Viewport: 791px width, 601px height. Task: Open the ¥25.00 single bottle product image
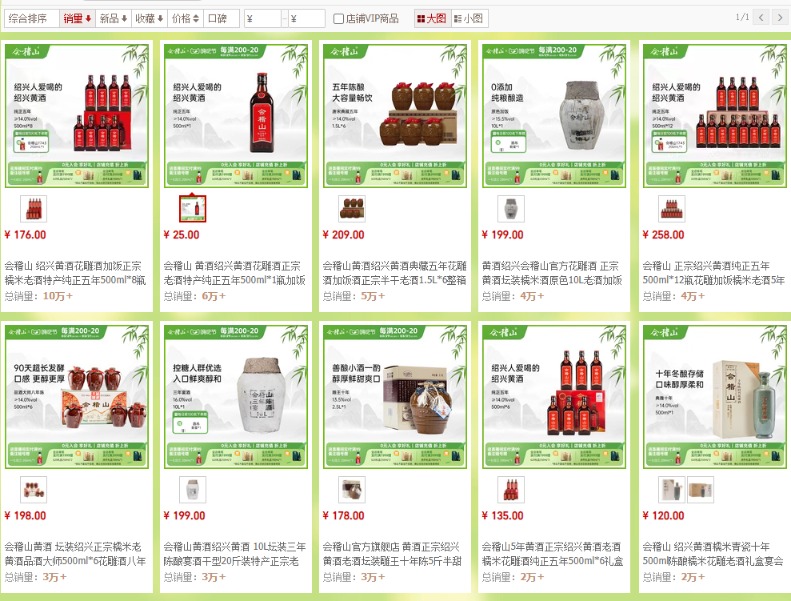click(236, 116)
